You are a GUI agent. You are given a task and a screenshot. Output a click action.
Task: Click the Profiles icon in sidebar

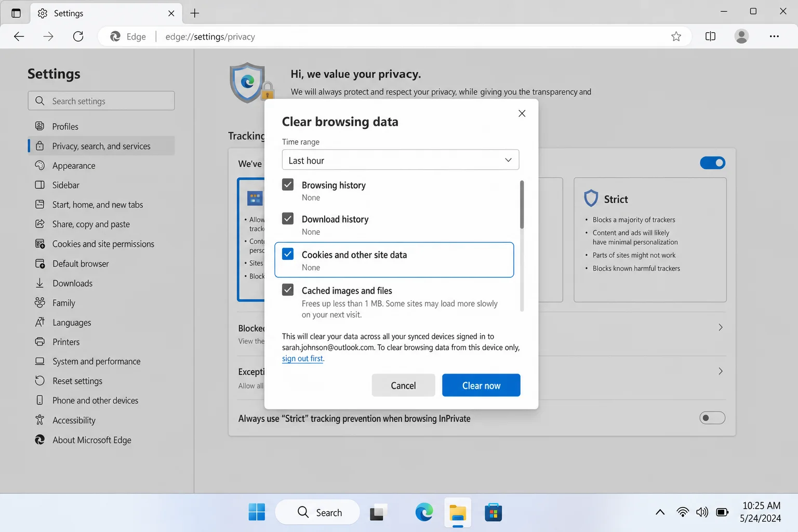pyautogui.click(x=39, y=126)
